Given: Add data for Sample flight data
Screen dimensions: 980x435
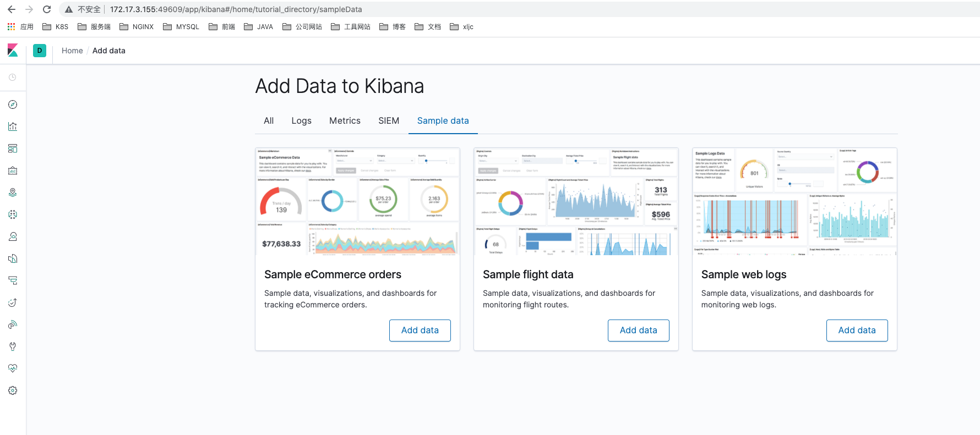Looking at the screenshot, I should (x=638, y=331).
